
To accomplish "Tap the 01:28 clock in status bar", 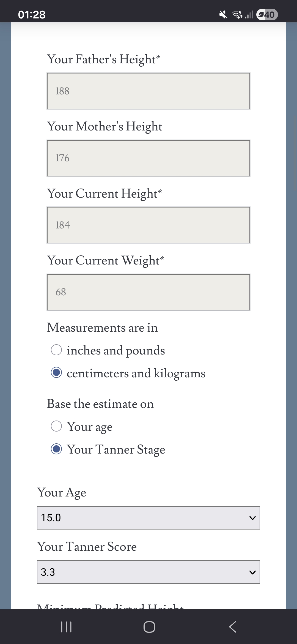I will pos(32,15).
